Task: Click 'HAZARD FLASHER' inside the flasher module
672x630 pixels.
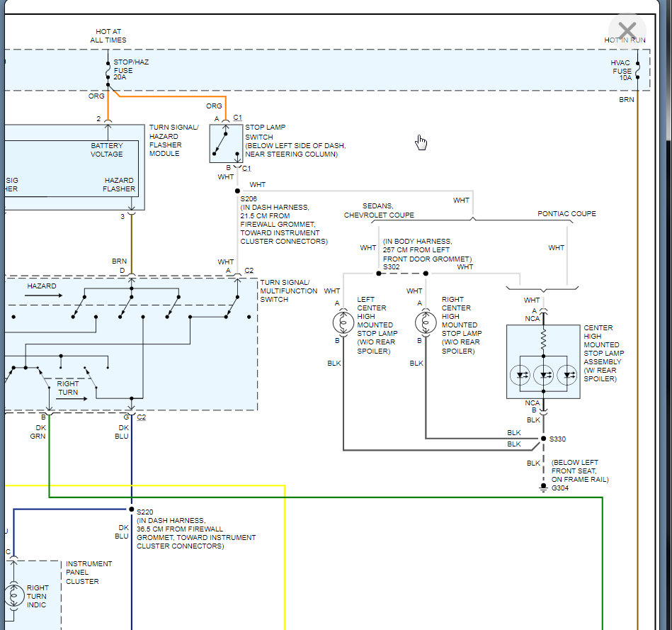Action: pyautogui.click(x=119, y=184)
